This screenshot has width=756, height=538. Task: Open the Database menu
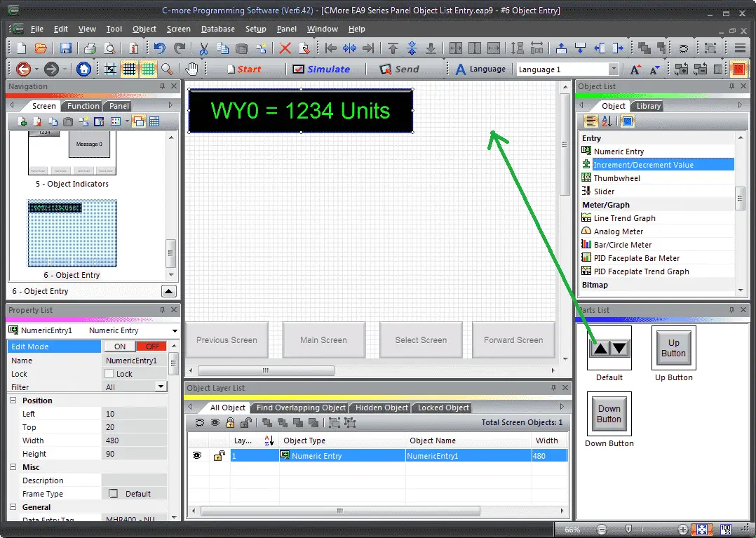click(x=218, y=29)
